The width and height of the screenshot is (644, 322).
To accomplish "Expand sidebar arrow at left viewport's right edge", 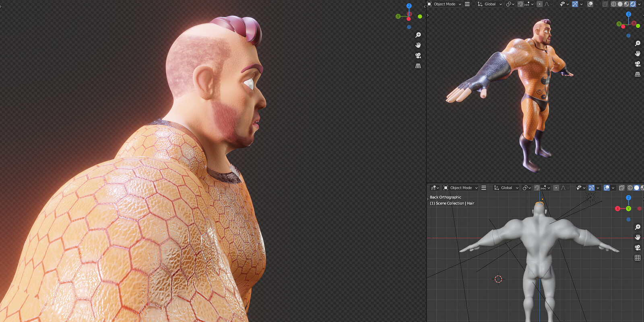I will coord(425,6).
